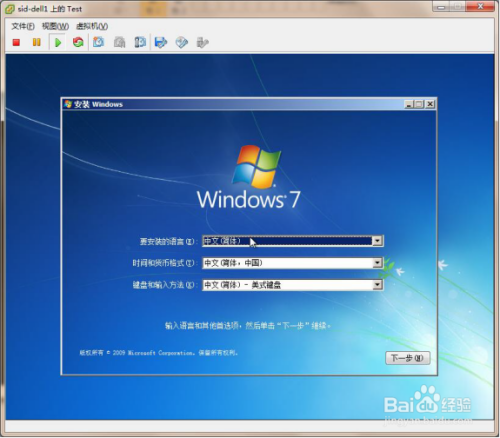Open the 文件(F) menu
Image resolution: width=500 pixels, height=438 pixels.
(23, 26)
